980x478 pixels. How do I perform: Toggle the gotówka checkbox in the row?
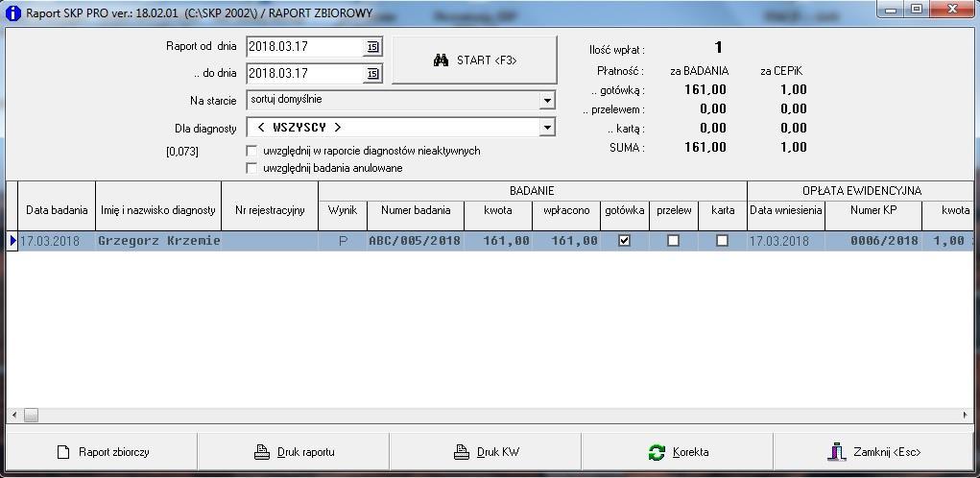pos(624,241)
